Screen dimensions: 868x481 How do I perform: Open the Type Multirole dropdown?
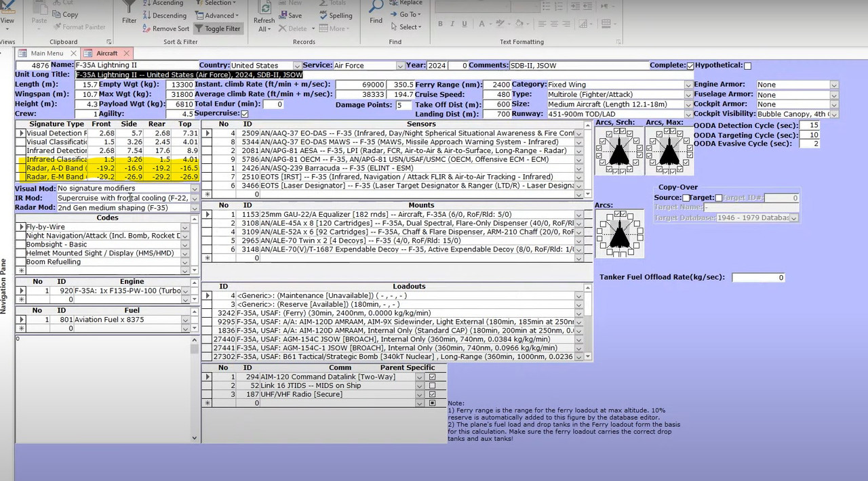coord(688,94)
